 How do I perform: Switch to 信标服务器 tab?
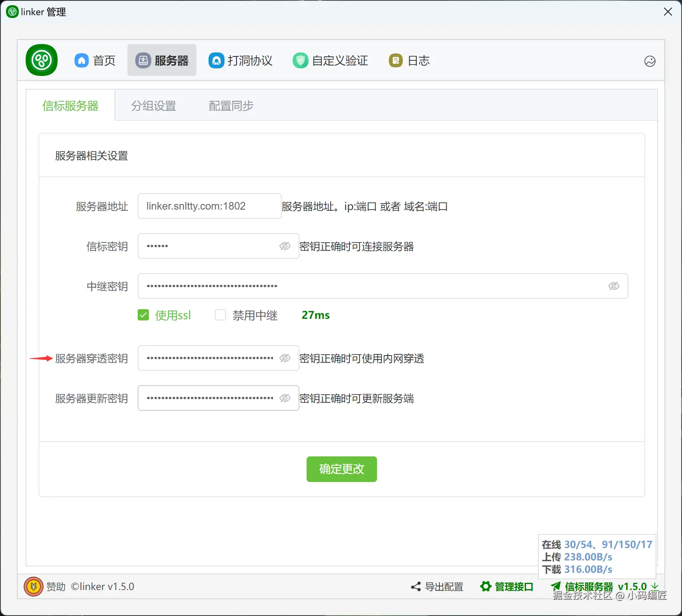coord(70,106)
